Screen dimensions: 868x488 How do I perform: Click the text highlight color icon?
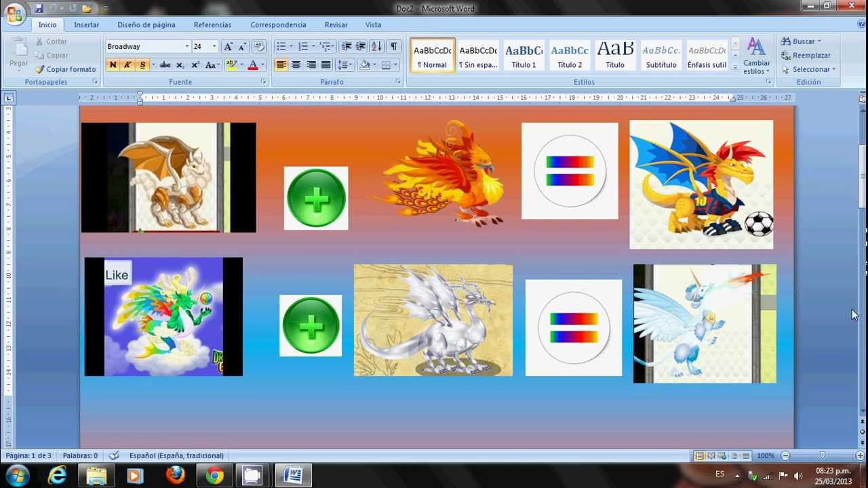pos(231,65)
